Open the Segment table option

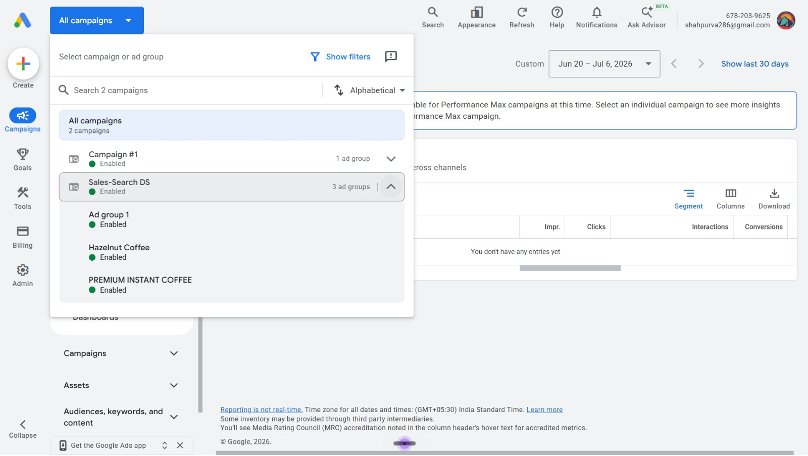[688, 199]
